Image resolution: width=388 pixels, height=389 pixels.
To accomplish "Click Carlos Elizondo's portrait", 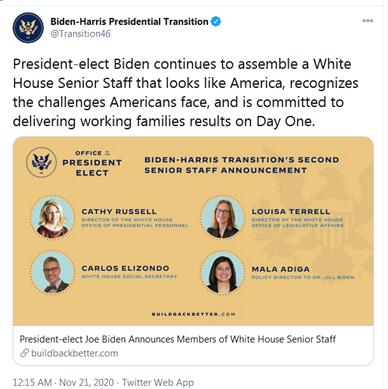I will click(x=52, y=273).
